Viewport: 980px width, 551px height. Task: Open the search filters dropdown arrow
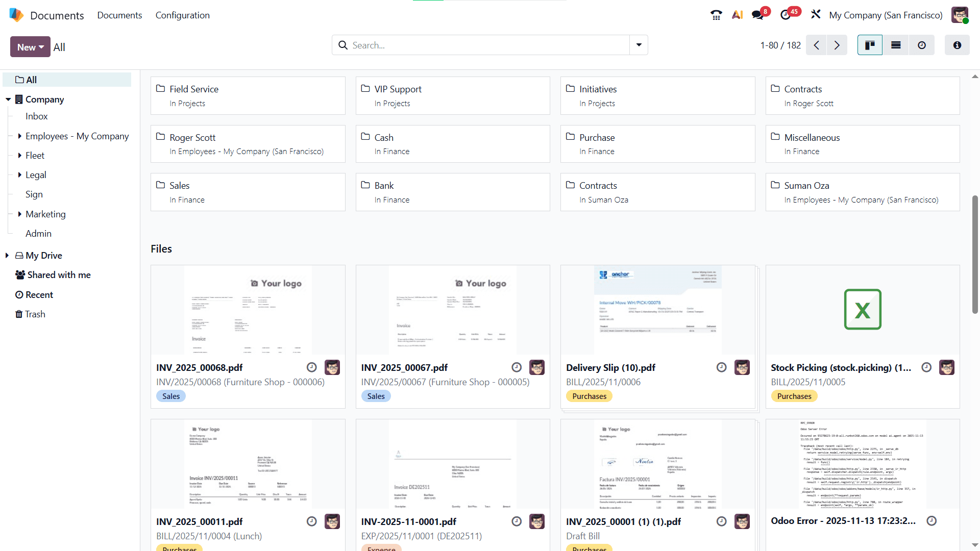coord(638,45)
